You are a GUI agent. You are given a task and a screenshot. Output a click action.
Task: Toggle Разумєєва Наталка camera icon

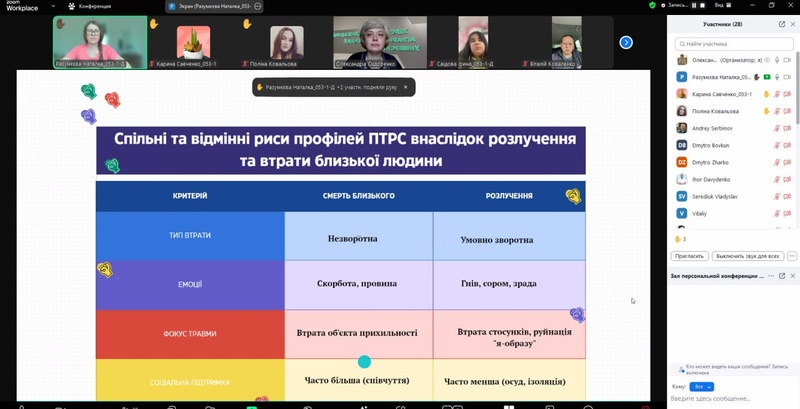787,77
